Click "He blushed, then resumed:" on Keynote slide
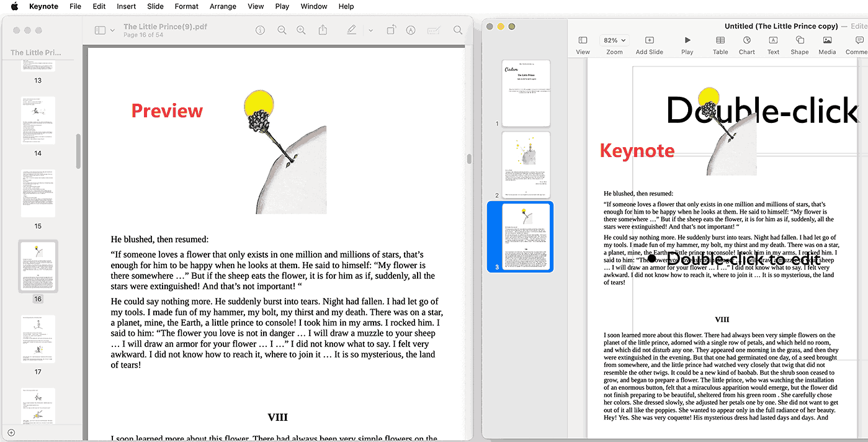Viewport: 868px width, 442px height. [638, 194]
